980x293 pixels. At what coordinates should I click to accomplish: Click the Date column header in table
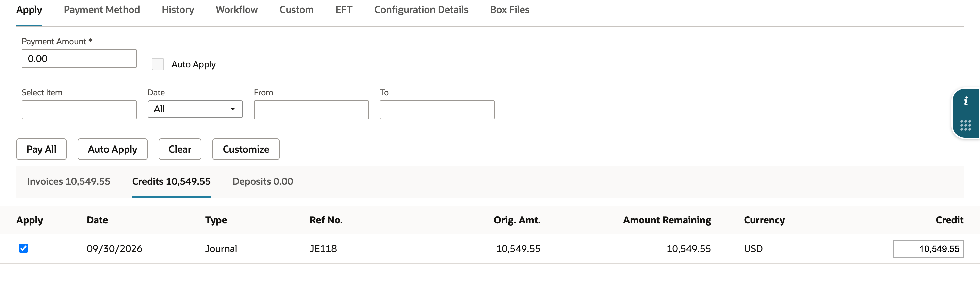tap(97, 220)
